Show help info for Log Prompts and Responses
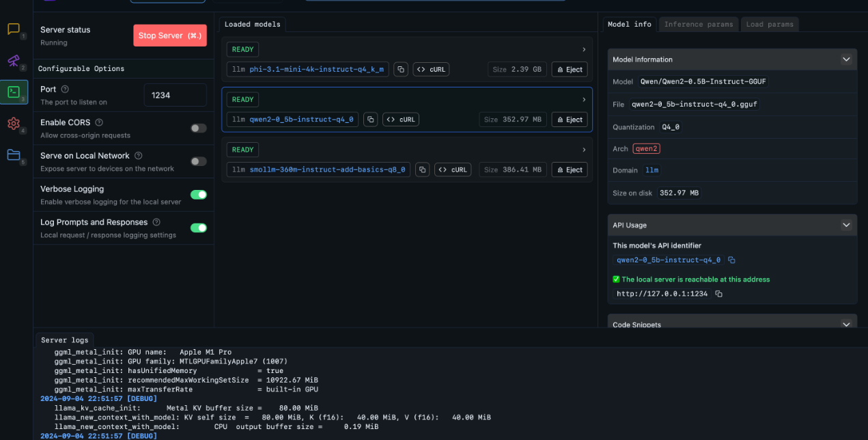The image size is (868, 440). click(156, 222)
